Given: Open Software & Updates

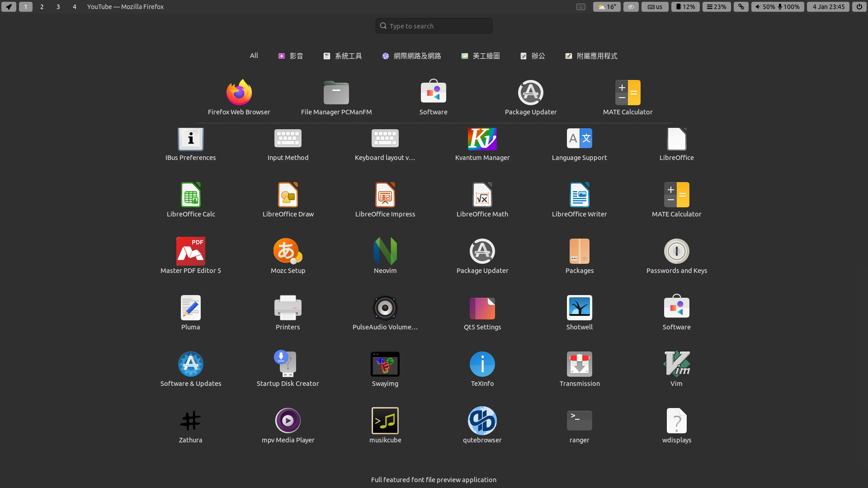Looking at the screenshot, I should tap(191, 369).
